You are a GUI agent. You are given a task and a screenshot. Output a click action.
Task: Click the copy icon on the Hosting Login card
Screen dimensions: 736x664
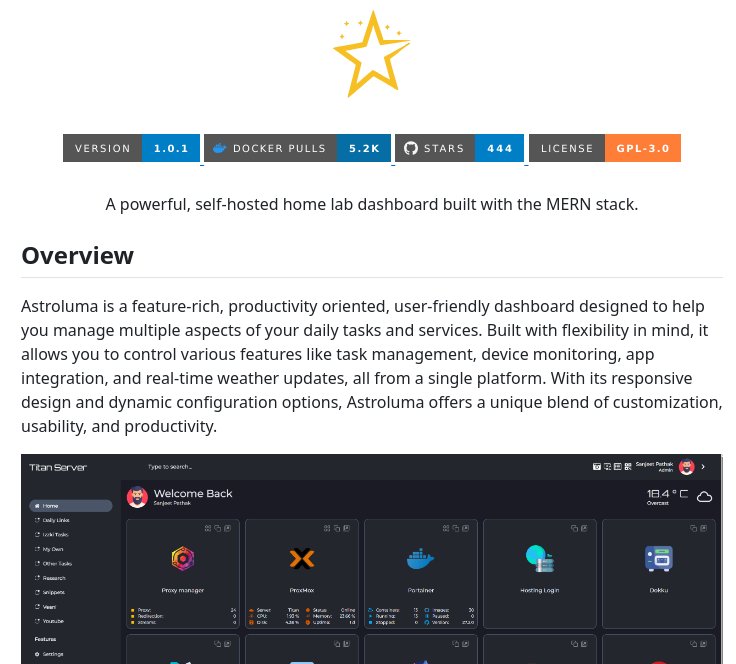pos(575,528)
